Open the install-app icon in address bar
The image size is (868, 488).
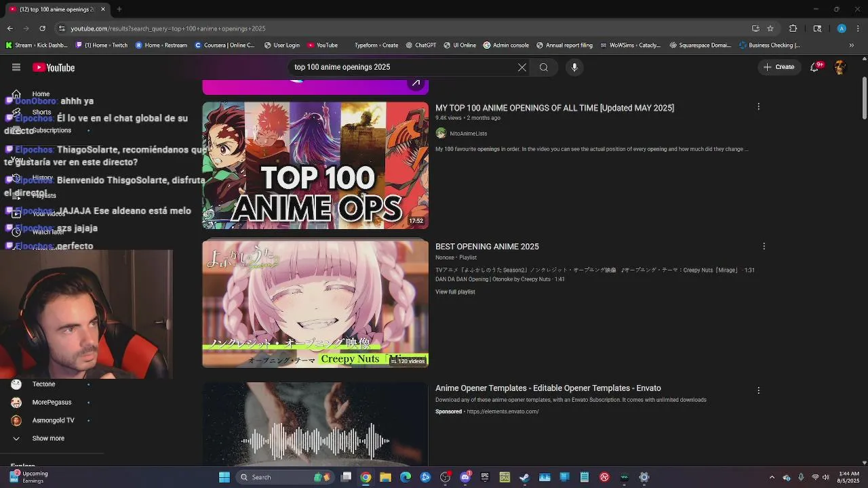[x=755, y=28]
